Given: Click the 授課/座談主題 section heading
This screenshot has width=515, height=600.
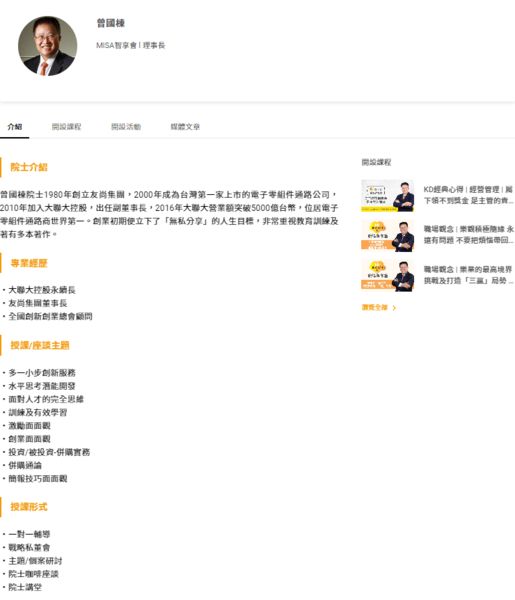Looking at the screenshot, I should (x=40, y=345).
